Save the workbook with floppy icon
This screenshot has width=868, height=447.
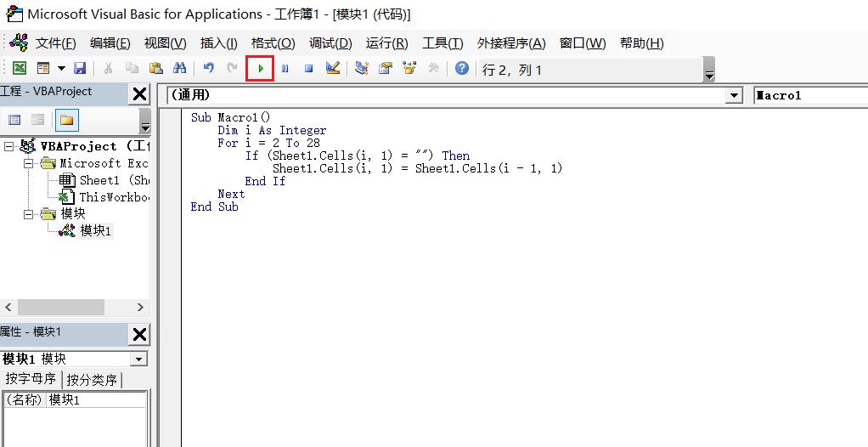[x=80, y=68]
